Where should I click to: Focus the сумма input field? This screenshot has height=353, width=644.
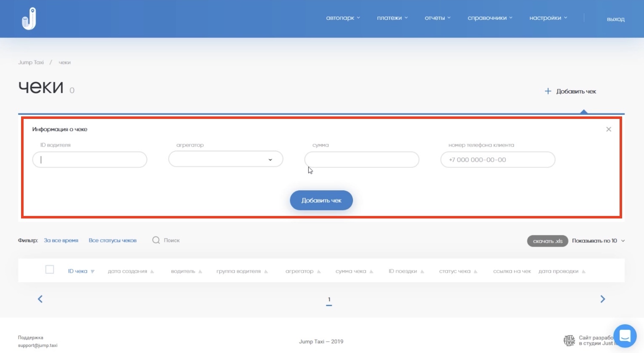click(361, 160)
